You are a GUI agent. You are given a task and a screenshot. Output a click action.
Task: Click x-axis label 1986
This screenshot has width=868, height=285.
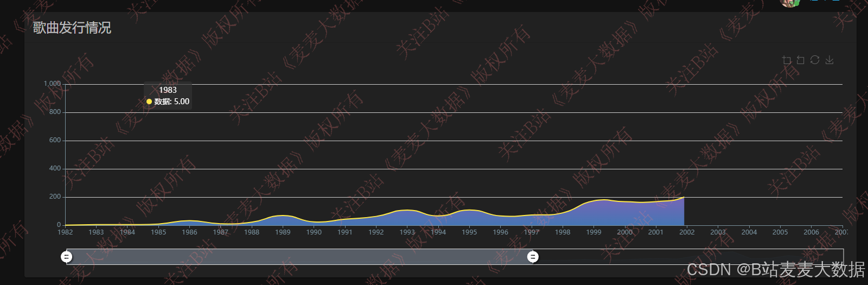point(189,232)
